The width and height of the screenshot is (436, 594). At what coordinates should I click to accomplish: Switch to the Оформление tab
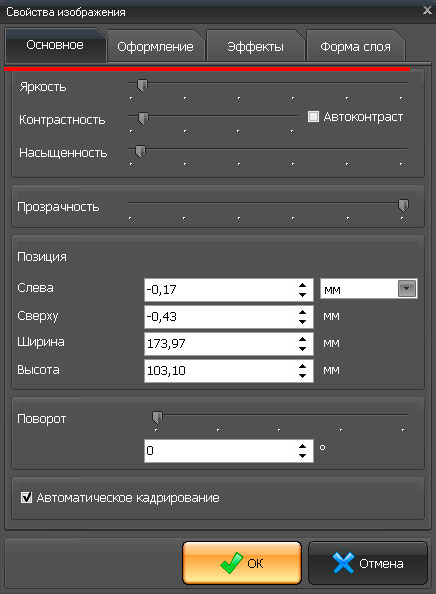[155, 47]
